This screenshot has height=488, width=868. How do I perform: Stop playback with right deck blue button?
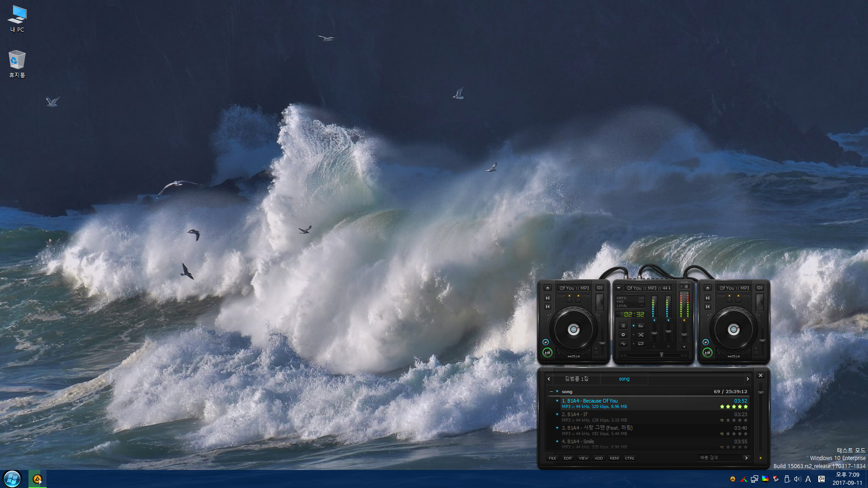click(706, 342)
